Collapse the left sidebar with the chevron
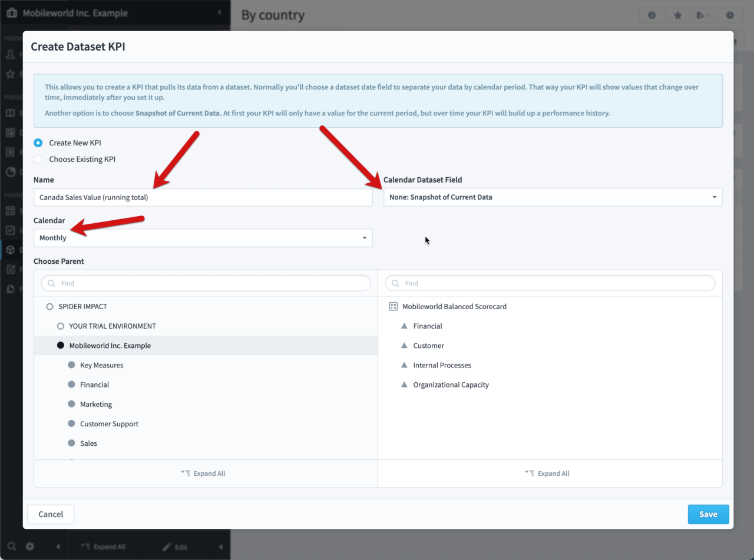Image resolution: width=754 pixels, height=560 pixels. [x=220, y=12]
